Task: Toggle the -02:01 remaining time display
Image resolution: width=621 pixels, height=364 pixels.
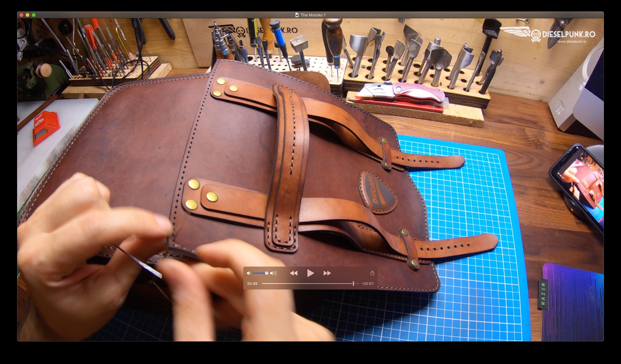Action: [x=367, y=284]
